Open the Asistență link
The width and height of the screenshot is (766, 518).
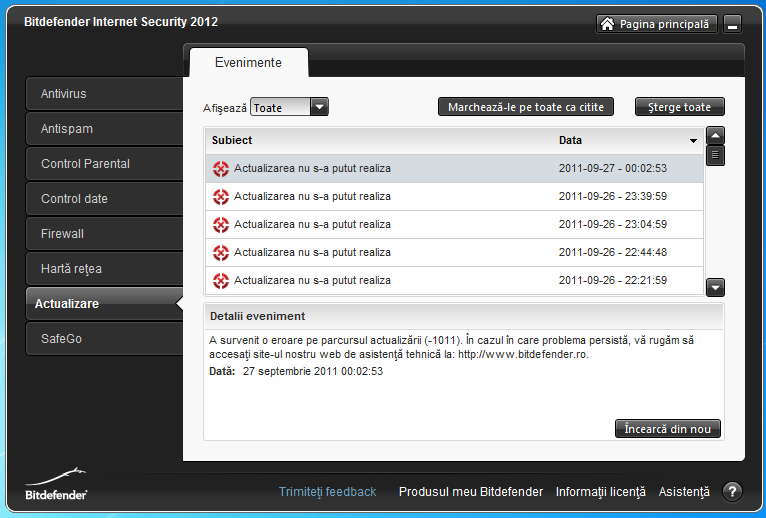pos(684,492)
